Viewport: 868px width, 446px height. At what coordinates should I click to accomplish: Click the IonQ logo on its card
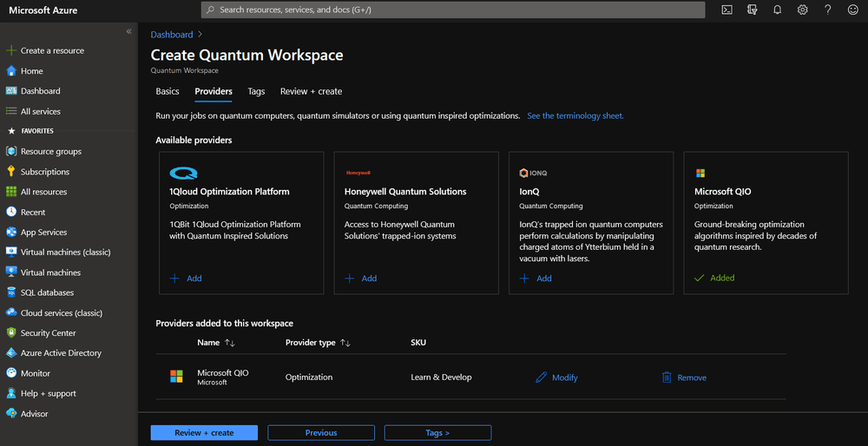(534, 174)
